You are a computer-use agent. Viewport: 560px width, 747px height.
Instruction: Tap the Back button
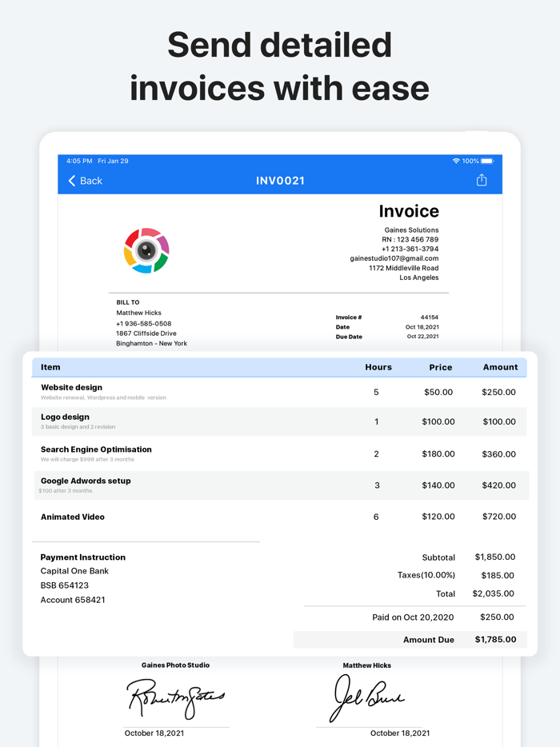86,181
